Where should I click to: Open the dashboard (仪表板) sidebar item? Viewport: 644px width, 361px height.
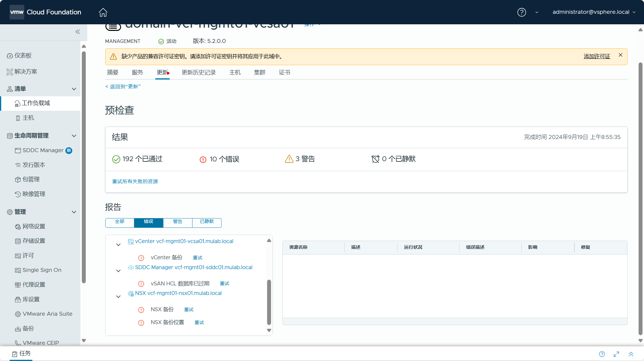tap(23, 56)
